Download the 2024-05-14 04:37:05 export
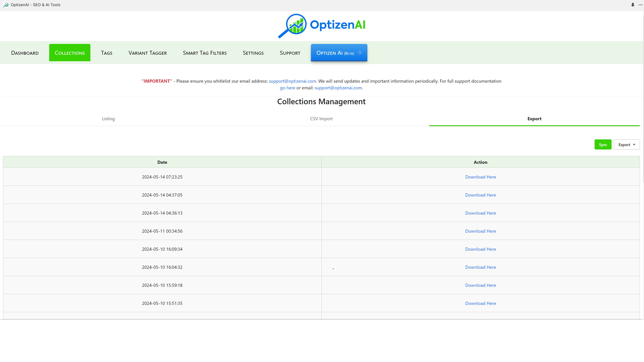The height and width of the screenshot is (362, 644). point(481,195)
